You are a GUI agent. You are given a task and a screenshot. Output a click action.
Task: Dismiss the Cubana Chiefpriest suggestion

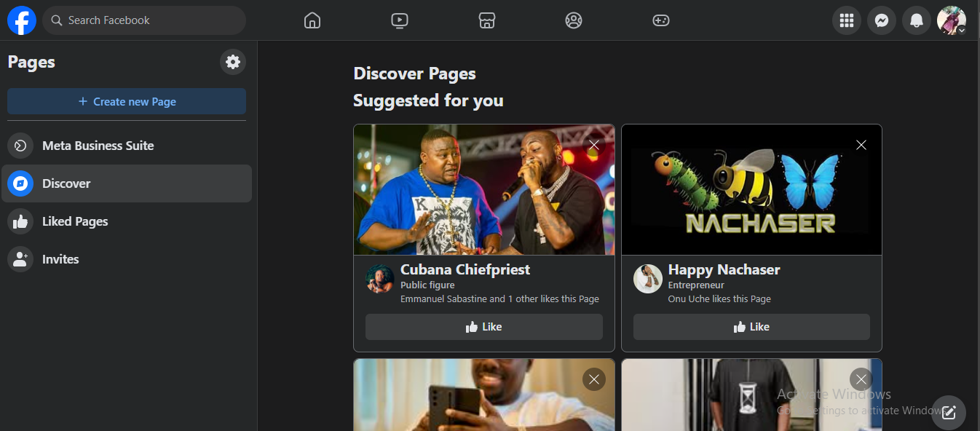[x=594, y=145]
